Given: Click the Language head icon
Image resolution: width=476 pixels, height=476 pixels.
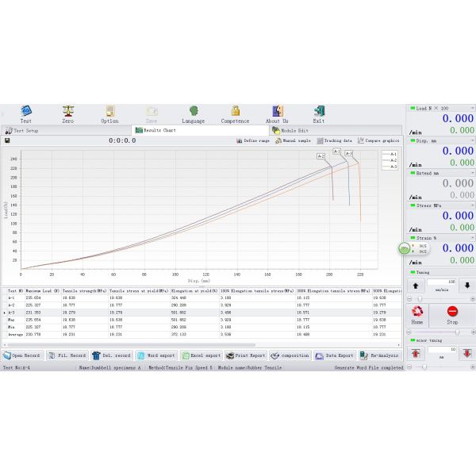Looking at the screenshot, I should (193, 111).
